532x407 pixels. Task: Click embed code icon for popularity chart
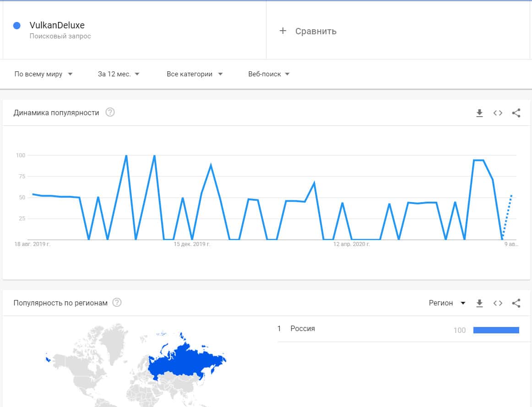(498, 113)
